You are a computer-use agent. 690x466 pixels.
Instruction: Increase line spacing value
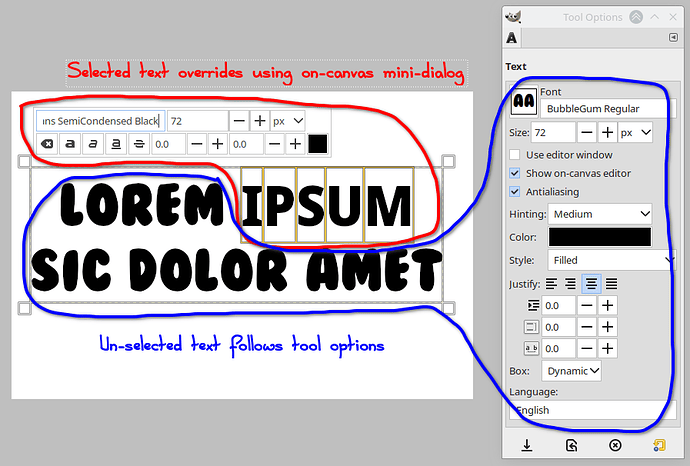pyautogui.click(x=607, y=327)
